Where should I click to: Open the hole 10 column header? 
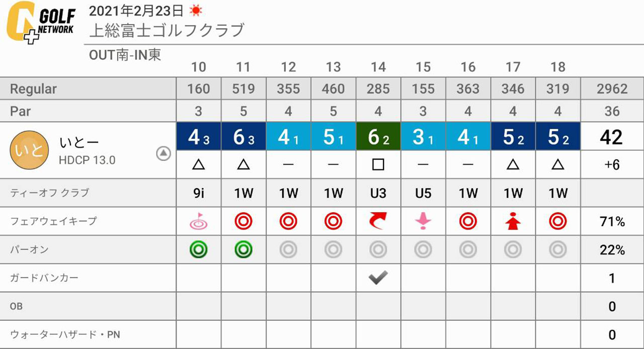[x=198, y=67]
